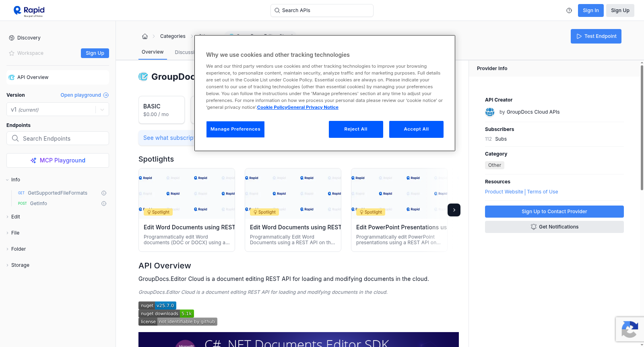
Task: Click the GroupDocs API title icon
Action: pyautogui.click(x=143, y=77)
